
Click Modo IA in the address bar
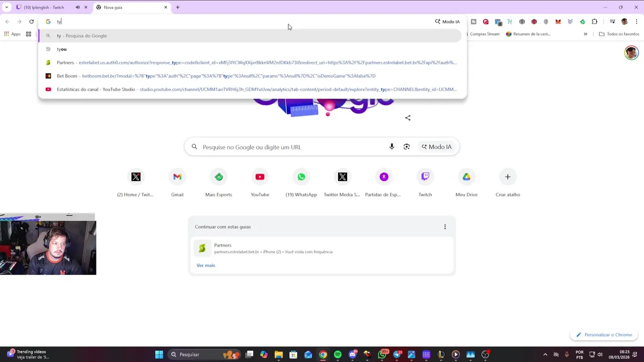point(447,22)
